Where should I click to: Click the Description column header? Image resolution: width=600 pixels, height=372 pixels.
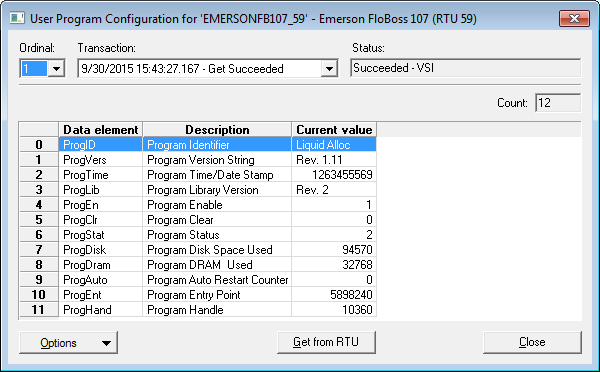click(x=217, y=130)
